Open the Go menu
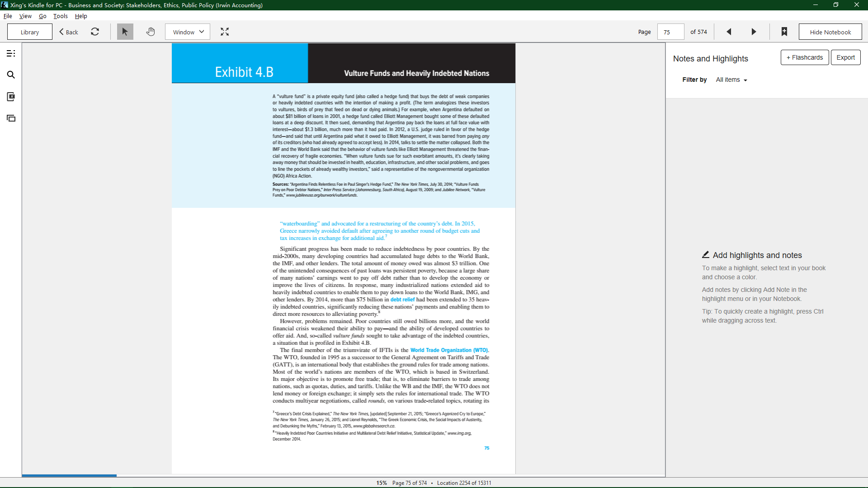The width and height of the screenshot is (868, 488). click(42, 16)
